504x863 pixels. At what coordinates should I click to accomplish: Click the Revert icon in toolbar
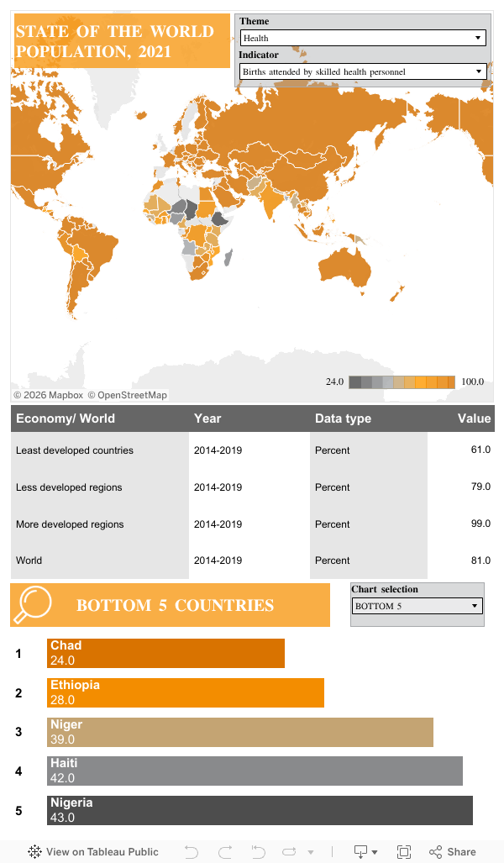[x=258, y=851]
